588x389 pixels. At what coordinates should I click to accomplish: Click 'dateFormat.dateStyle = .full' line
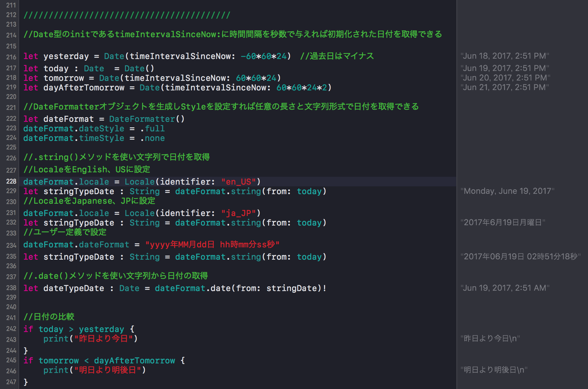[94, 129]
